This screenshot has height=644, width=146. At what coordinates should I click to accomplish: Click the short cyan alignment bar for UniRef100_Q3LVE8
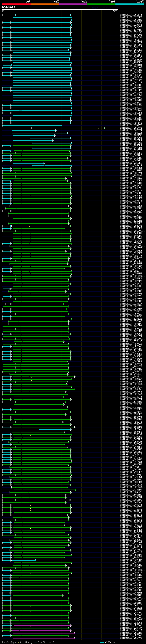tap(29, 163)
